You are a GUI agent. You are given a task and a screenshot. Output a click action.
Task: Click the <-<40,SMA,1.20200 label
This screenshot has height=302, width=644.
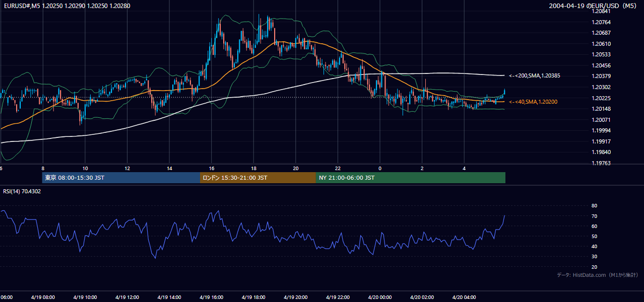point(533,102)
